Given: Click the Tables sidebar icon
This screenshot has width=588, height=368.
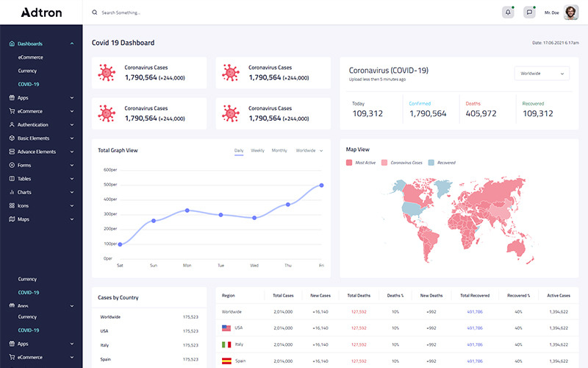Looking at the screenshot, I should pos(12,179).
